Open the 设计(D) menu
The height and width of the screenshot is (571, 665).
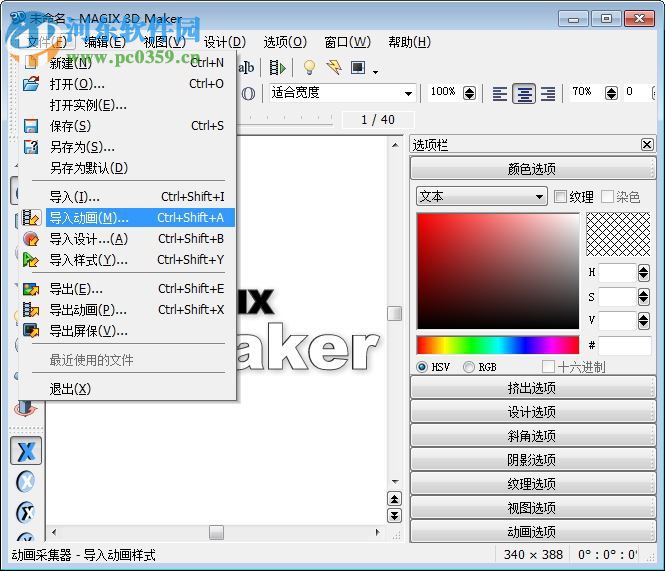pos(225,42)
